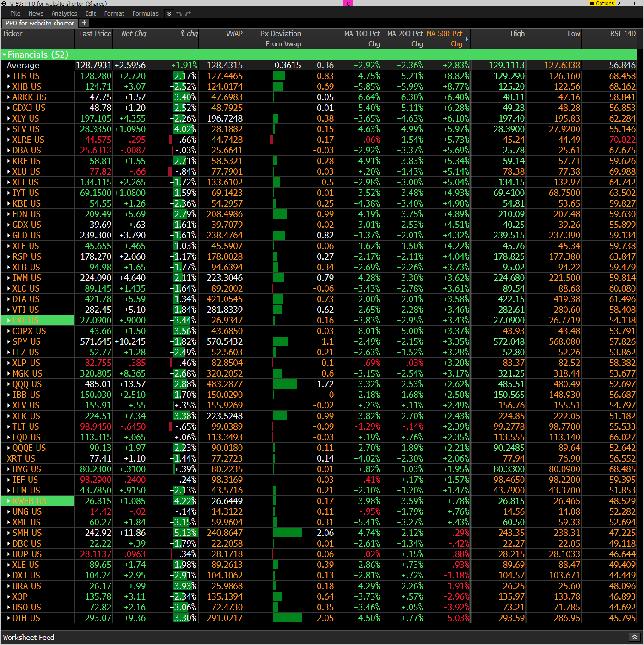Click SPY US last price 571.645
The width and height of the screenshot is (644, 645).
[x=96, y=341]
